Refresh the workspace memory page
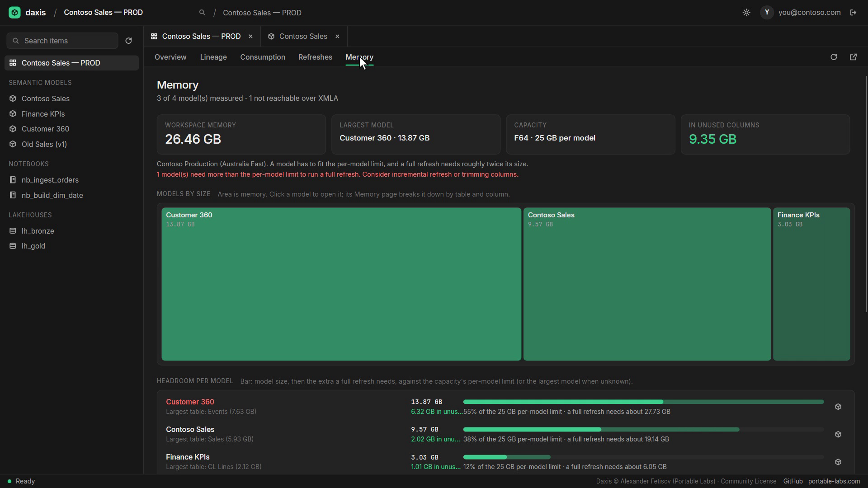Screen dimensions: 868x488 [x=834, y=57]
